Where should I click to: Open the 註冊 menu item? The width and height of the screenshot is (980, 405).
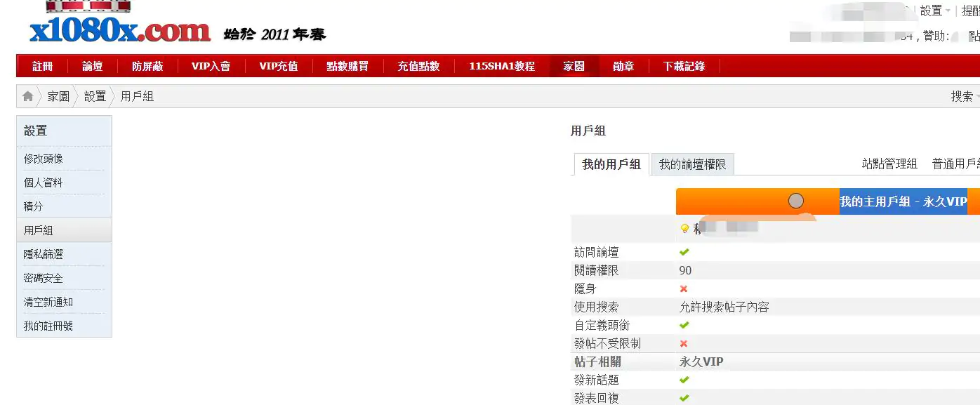pos(43,66)
